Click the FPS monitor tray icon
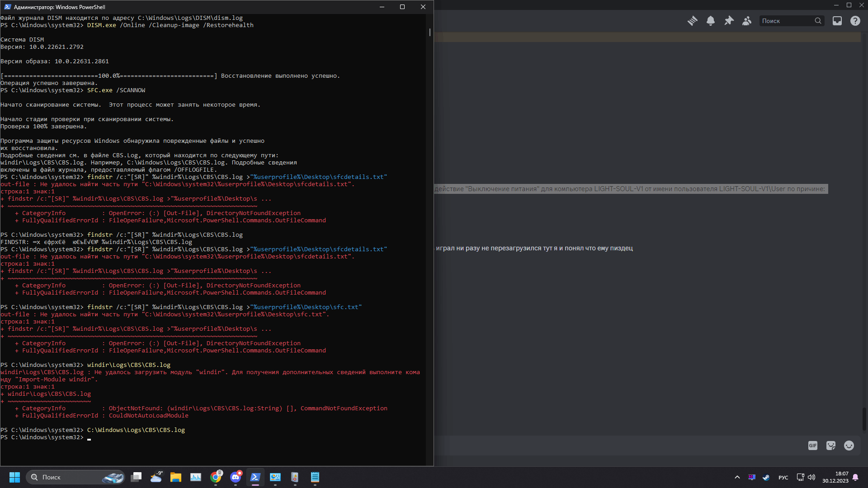This screenshot has width=868, height=488. [752, 477]
